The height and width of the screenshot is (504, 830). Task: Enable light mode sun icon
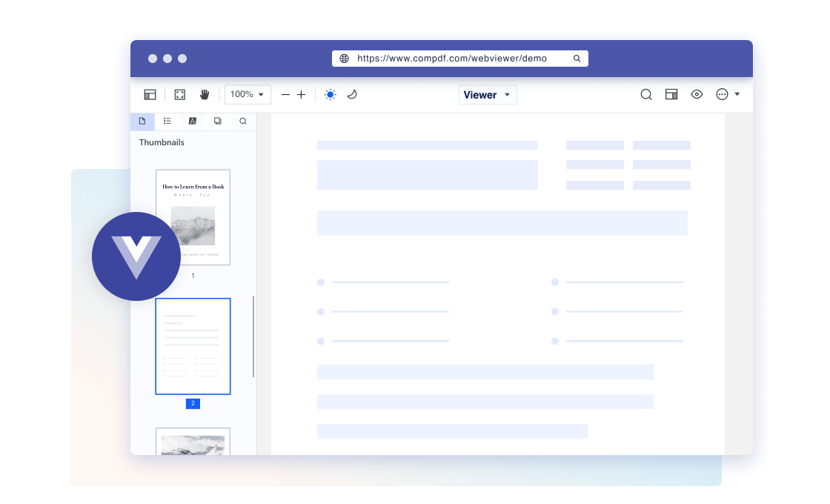click(330, 95)
